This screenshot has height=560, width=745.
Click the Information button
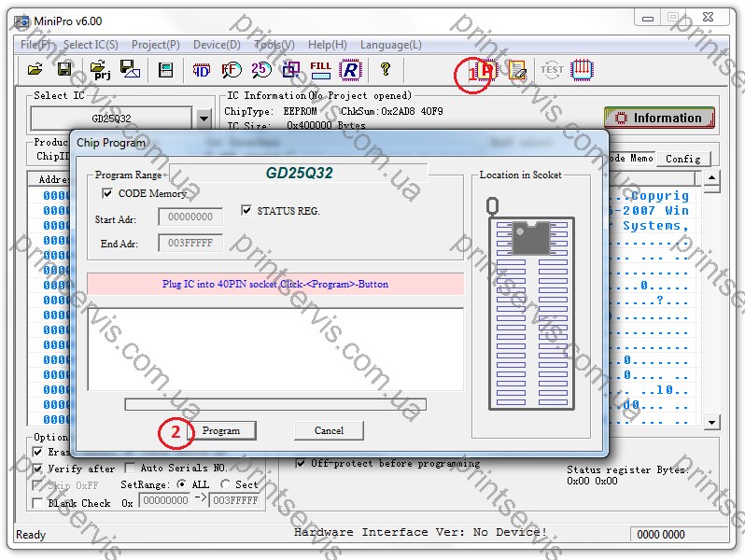click(x=659, y=118)
